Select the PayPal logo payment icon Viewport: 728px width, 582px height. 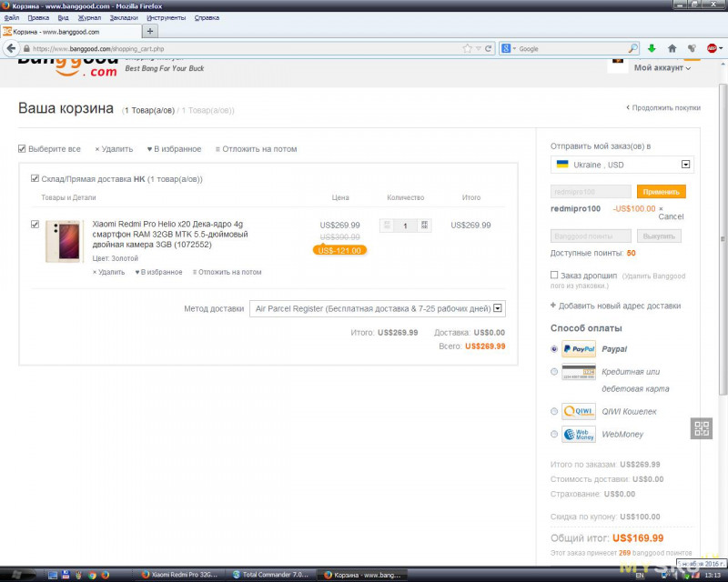point(579,349)
